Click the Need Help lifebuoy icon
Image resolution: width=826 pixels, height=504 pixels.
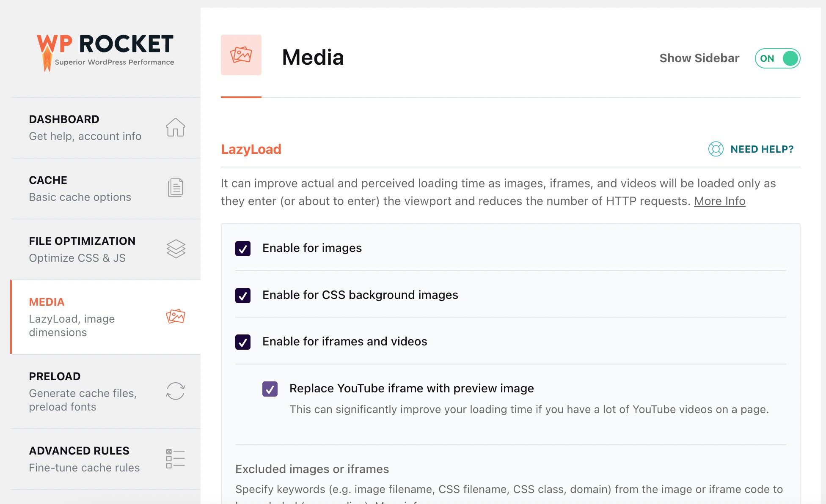pos(716,149)
